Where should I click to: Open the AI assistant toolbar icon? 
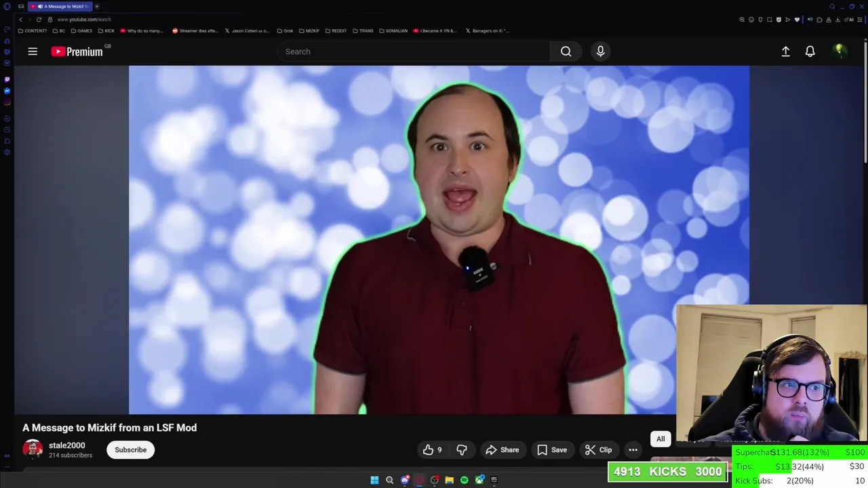[x=850, y=20]
